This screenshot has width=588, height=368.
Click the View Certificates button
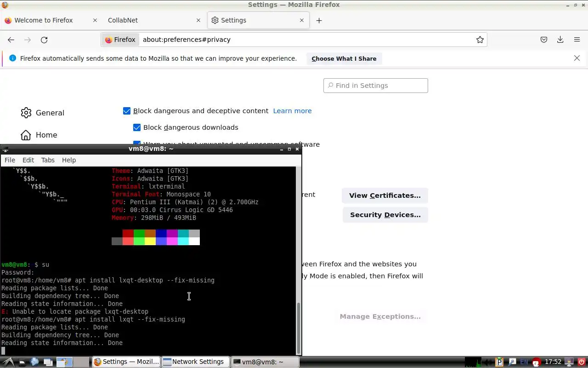[x=385, y=195]
